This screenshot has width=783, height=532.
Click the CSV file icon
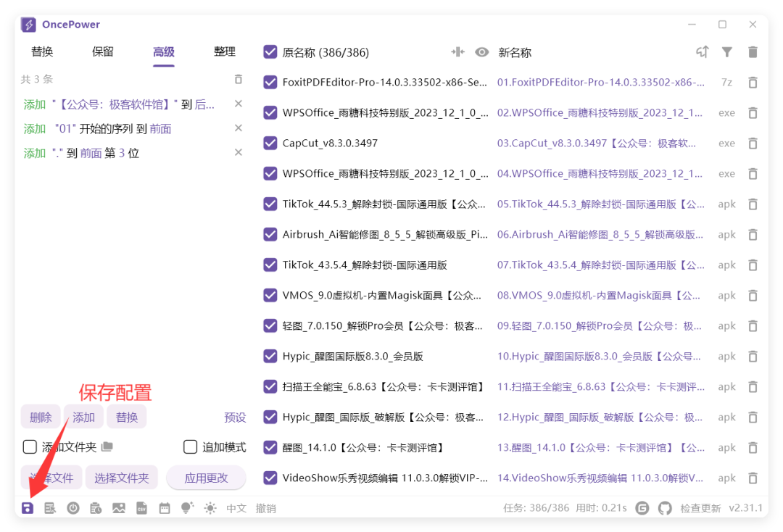click(142, 508)
